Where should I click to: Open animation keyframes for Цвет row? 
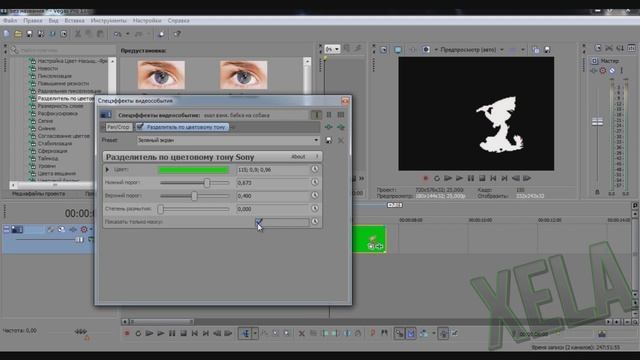[x=315, y=169]
